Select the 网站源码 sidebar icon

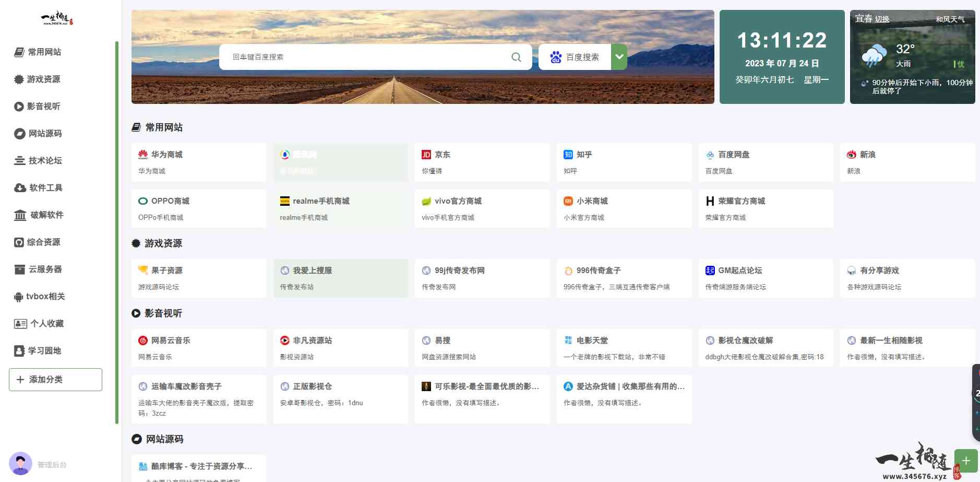pyautogui.click(x=19, y=133)
